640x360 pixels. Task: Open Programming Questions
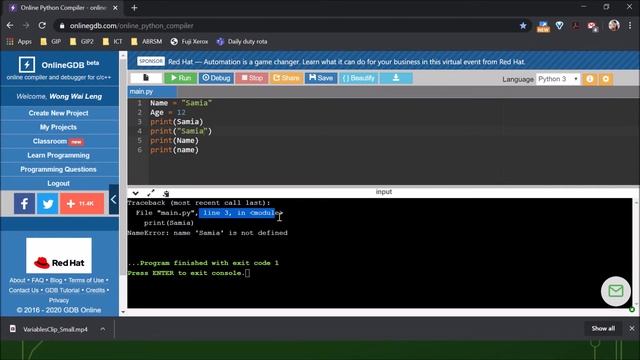pos(58,169)
